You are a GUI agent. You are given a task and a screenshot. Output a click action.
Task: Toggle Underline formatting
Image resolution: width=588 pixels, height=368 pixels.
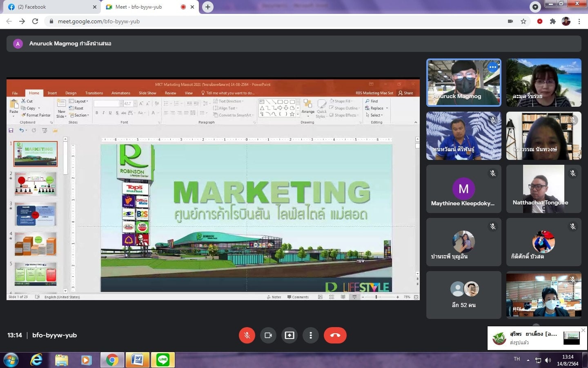pyautogui.click(x=110, y=113)
